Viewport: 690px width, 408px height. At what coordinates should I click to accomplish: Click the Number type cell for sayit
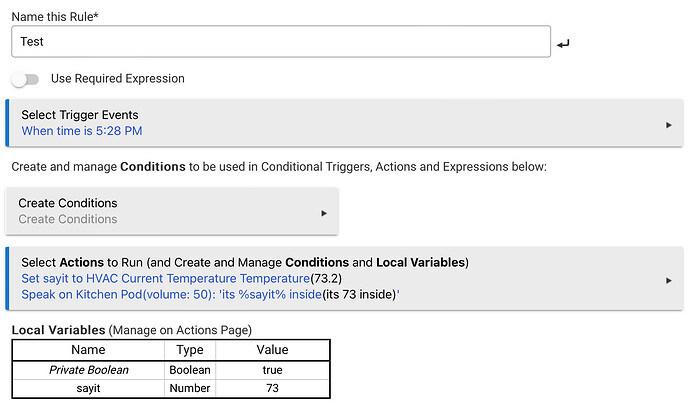tap(189, 387)
